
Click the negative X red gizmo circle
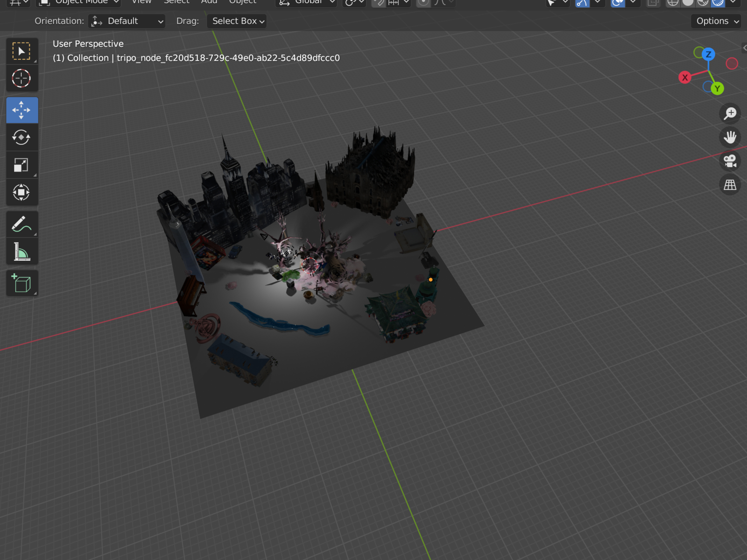pos(732,63)
